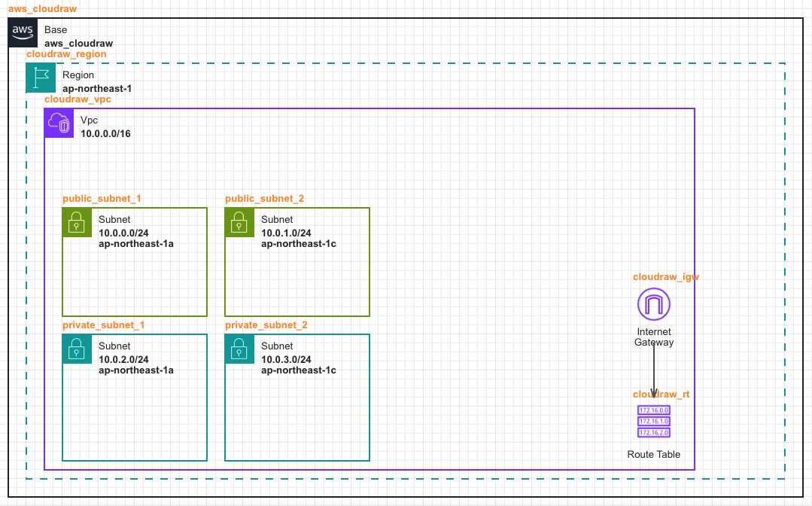Click the cloudraw_region orange label
Viewport: 812px width, 506px height.
pos(66,54)
